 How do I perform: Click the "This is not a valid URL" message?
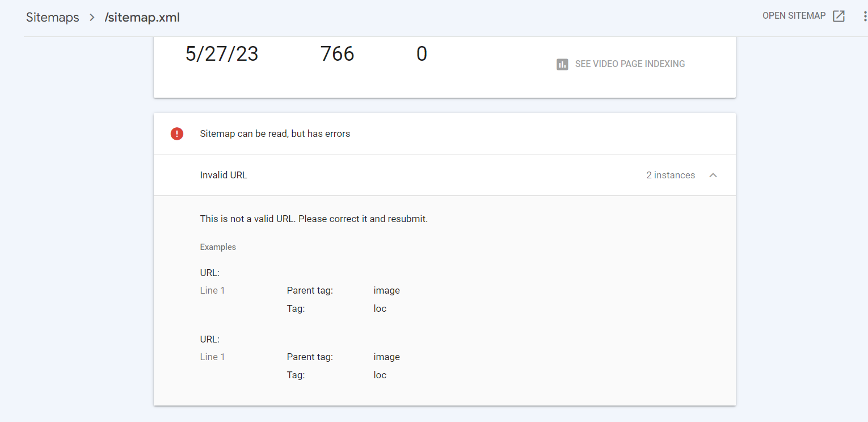click(x=314, y=219)
